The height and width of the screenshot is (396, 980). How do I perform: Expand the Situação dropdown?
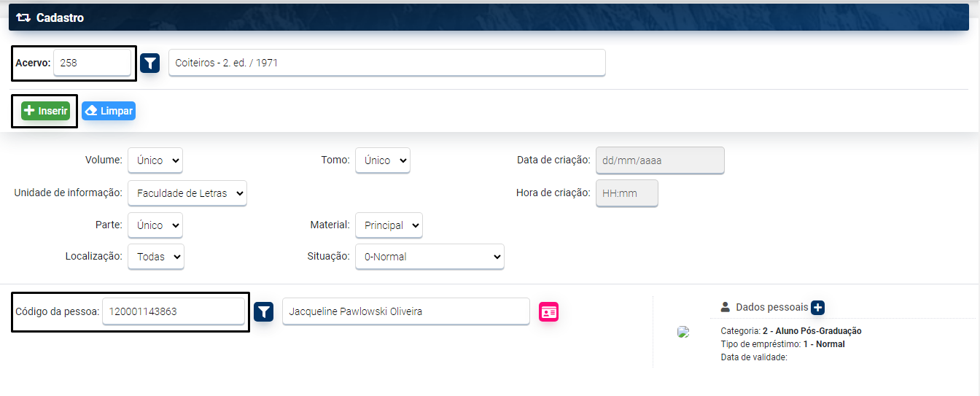coord(429,257)
